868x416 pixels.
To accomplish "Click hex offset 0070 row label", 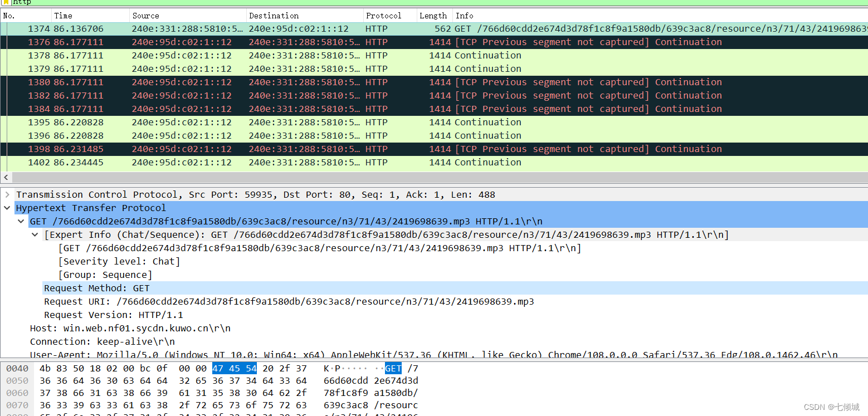I will pyautogui.click(x=17, y=405).
